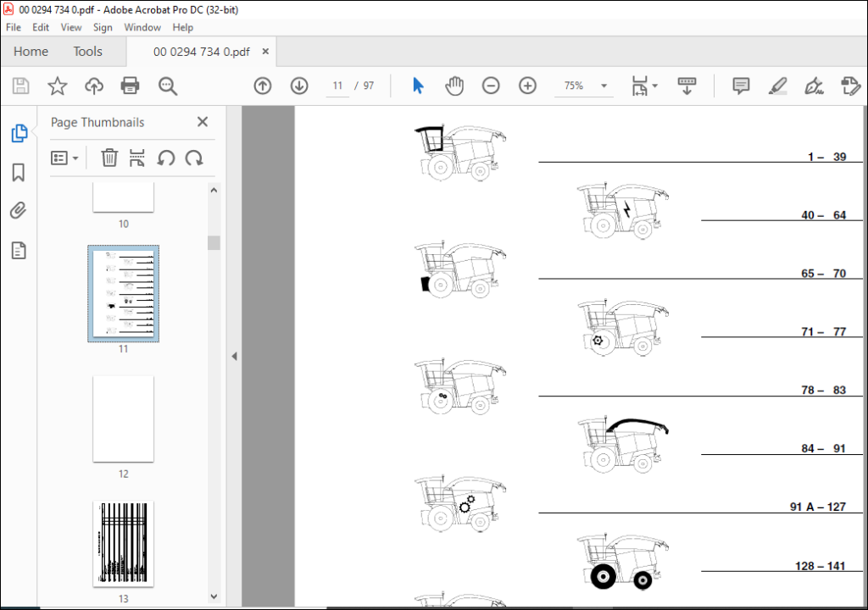Click harvester drawing with lightning bolt
The height and width of the screenshot is (610, 868).
coord(622,211)
